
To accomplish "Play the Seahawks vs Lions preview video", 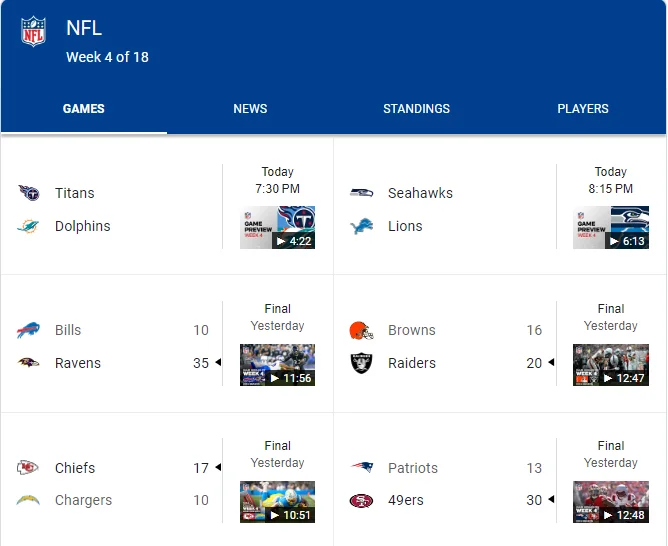I will (610, 228).
